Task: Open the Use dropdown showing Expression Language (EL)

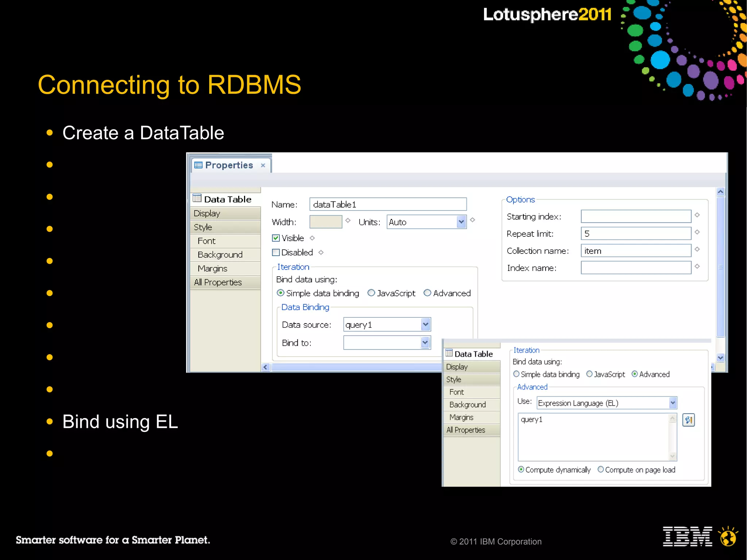Action: click(x=673, y=403)
